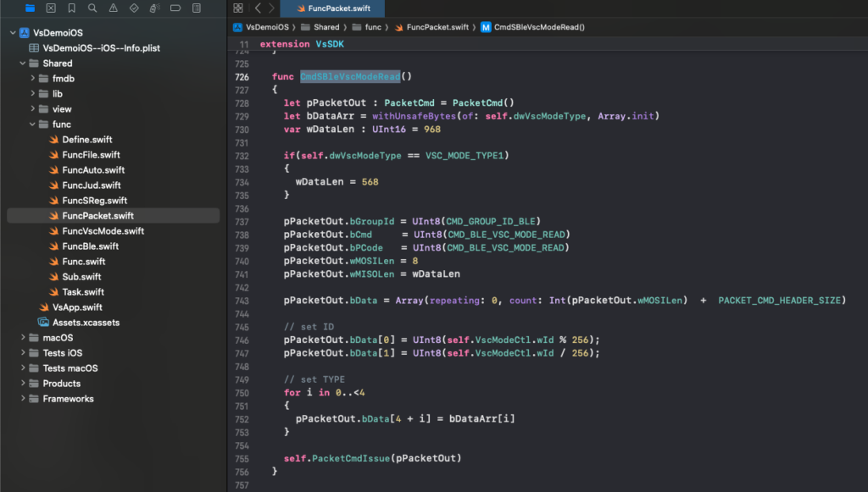Viewport: 868px width, 492px height.
Task: Open the Bookmark navigator icon
Action: [71, 8]
